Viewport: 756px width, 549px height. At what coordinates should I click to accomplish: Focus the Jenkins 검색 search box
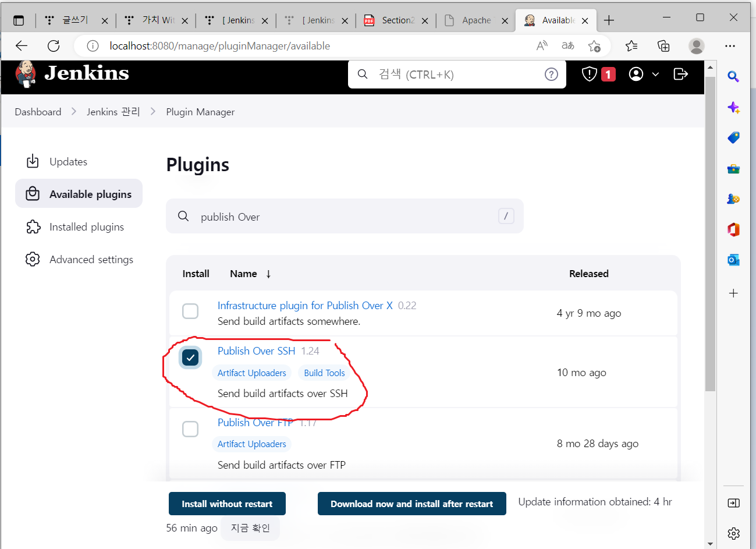click(x=457, y=74)
